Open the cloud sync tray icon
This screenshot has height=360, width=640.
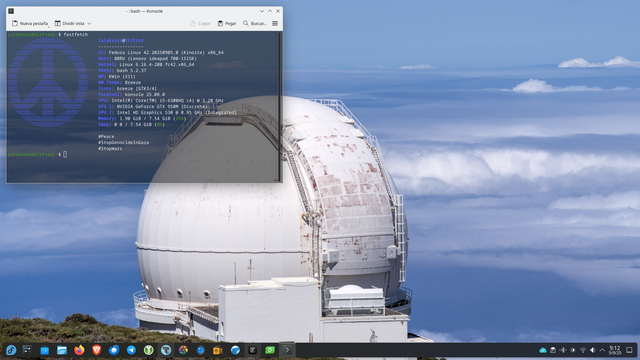tap(543, 350)
